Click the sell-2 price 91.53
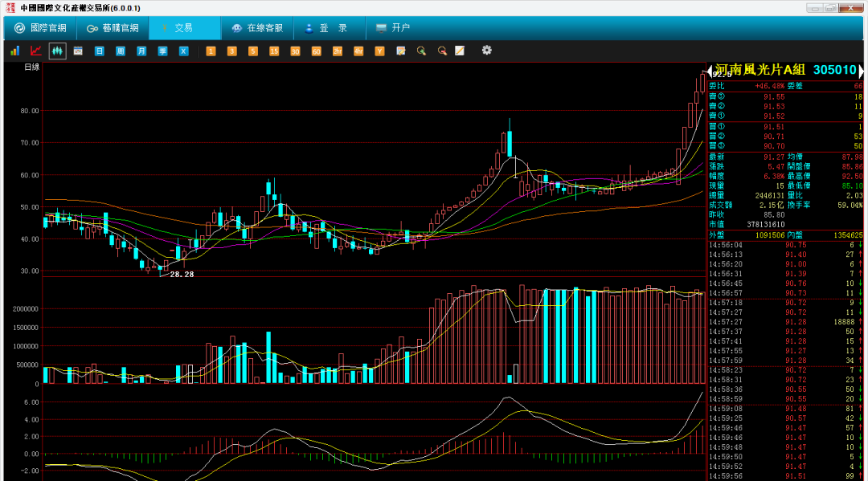868x481 pixels. click(x=774, y=106)
